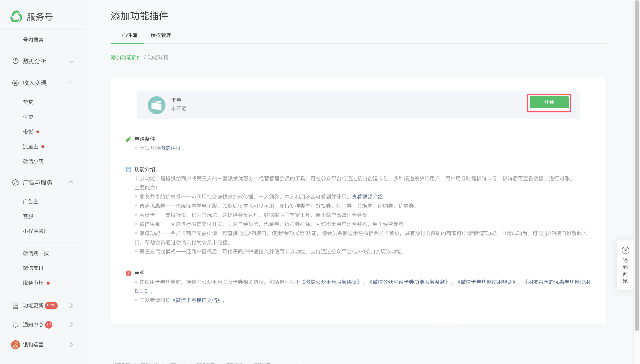Click the 功能更新 menu label

pos(33,306)
